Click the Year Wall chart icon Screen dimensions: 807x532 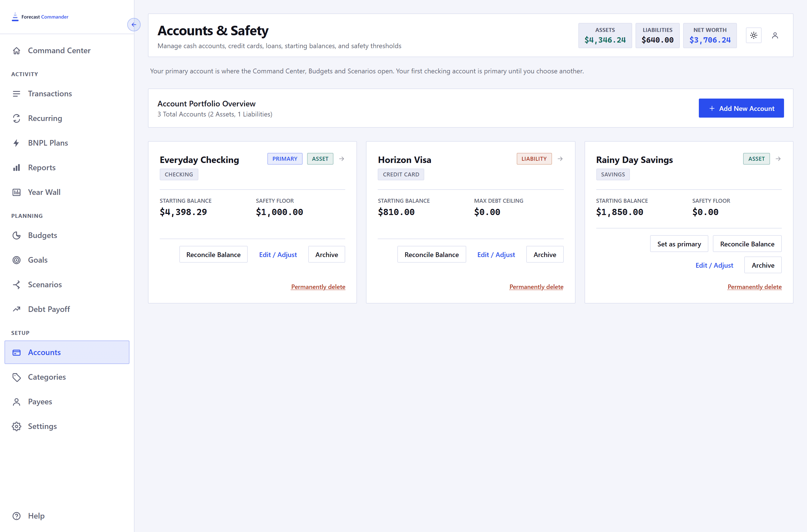pos(16,192)
